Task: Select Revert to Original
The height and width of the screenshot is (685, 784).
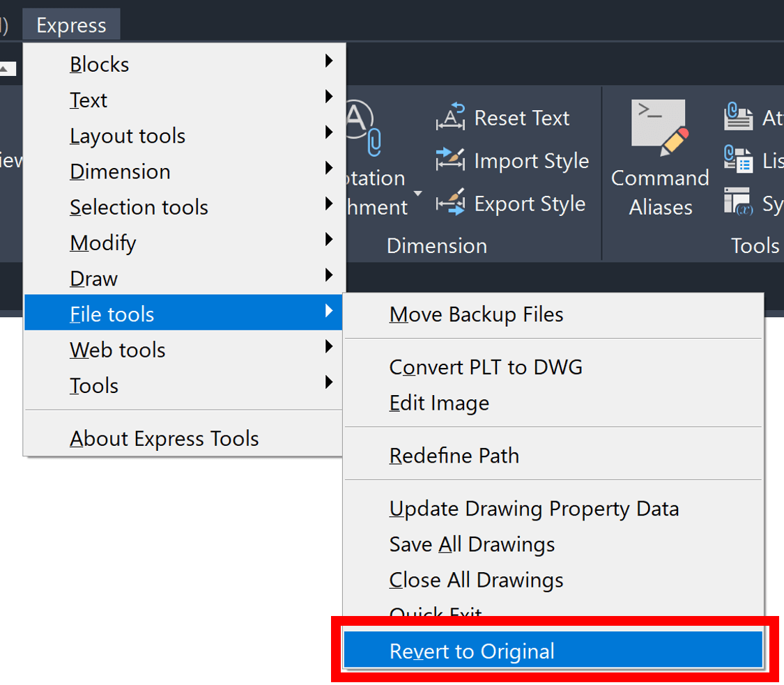Action: [472, 652]
